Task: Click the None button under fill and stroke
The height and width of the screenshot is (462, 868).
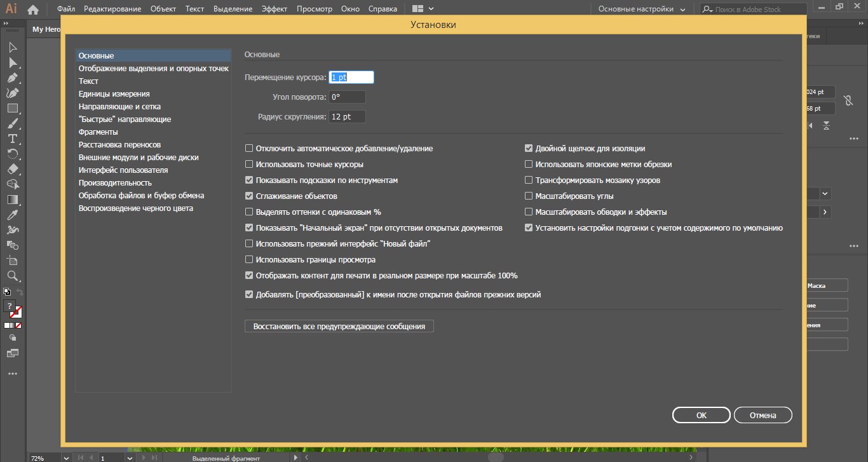Action: 18,325
